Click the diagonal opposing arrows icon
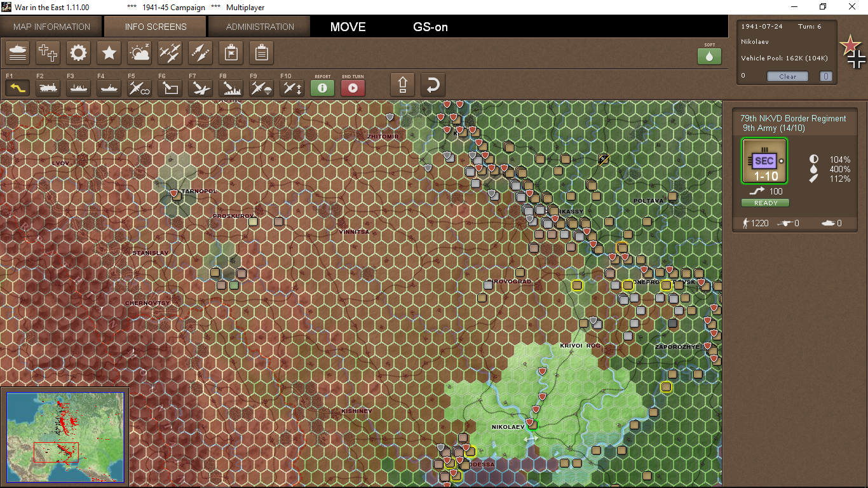Image resolution: width=868 pixels, height=488 pixels. [201, 52]
